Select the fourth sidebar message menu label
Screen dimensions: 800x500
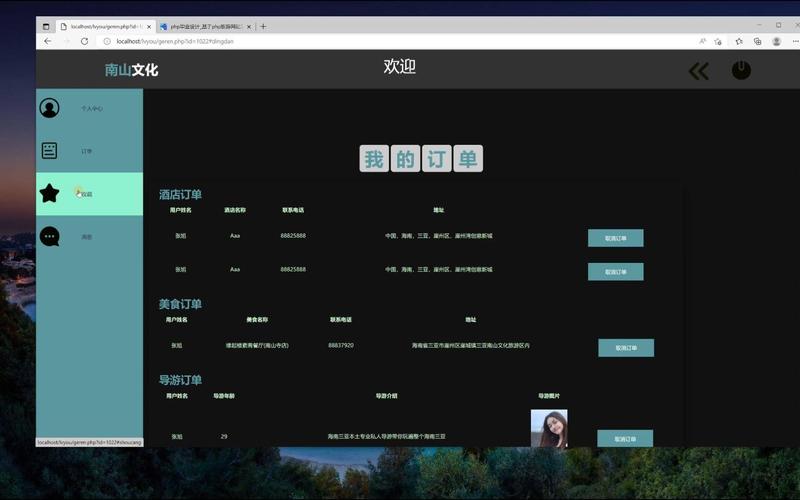tap(87, 237)
